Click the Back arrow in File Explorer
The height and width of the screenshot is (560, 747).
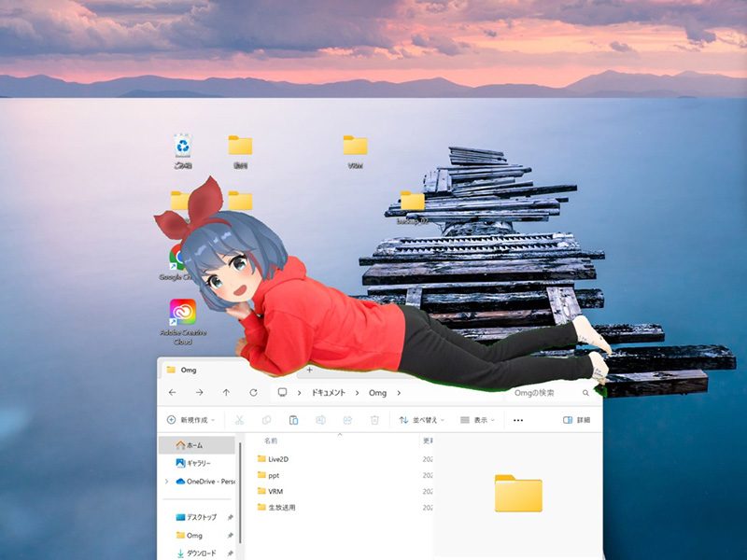(x=172, y=393)
